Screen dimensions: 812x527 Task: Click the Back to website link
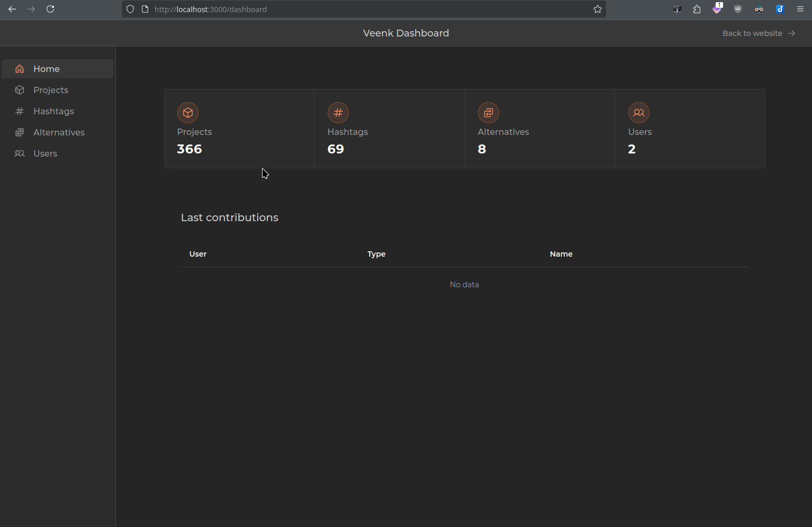tap(759, 33)
